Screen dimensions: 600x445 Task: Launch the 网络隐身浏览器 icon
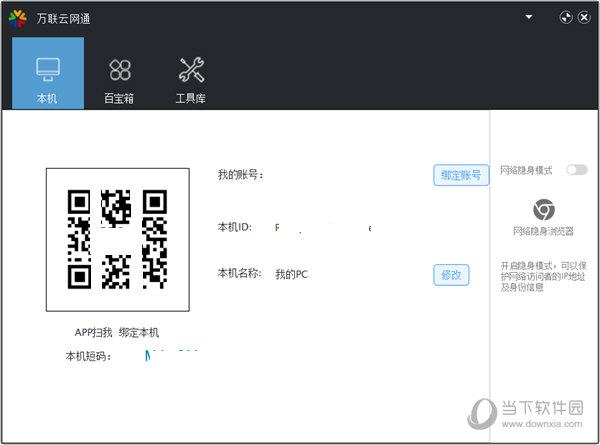(x=544, y=209)
